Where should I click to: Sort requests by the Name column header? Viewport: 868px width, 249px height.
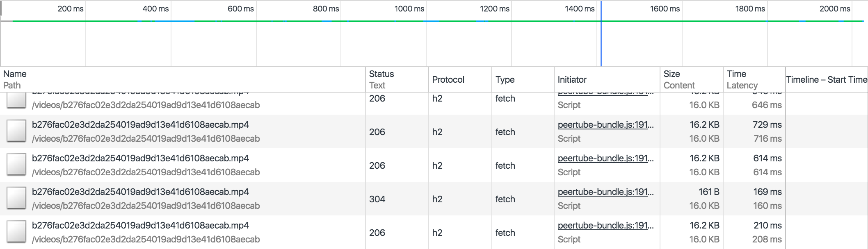(15, 74)
